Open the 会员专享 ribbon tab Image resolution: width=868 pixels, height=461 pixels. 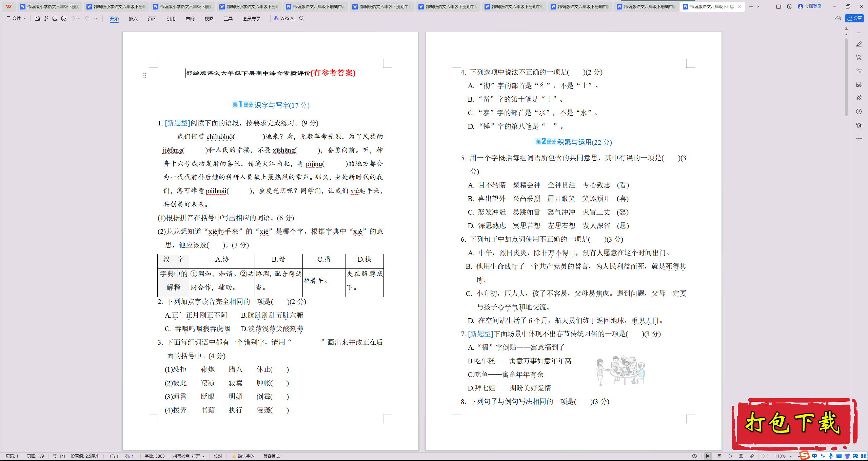point(252,19)
